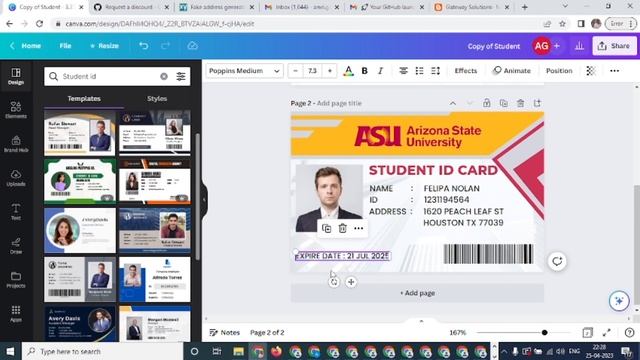Open the Resize menu
The width and height of the screenshot is (640, 360).
pyautogui.click(x=104, y=46)
